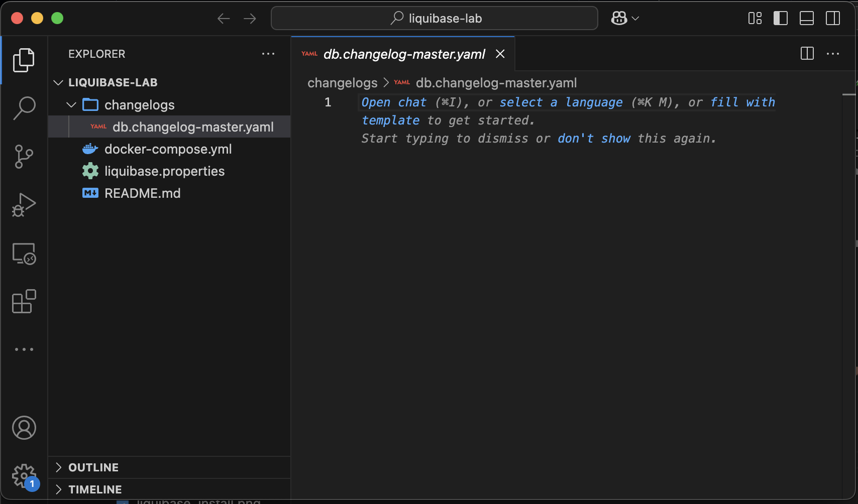Screen dimensions: 858x504
Task: Open the Run and Debug view
Action: [24, 205]
